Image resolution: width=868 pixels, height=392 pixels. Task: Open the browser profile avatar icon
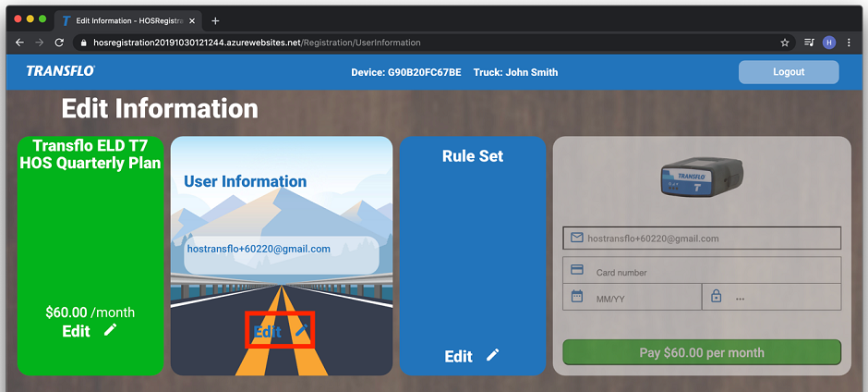click(828, 43)
